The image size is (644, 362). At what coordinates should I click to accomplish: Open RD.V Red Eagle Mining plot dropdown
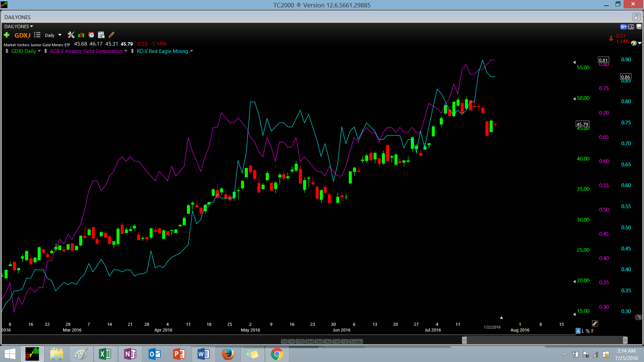coord(192,51)
